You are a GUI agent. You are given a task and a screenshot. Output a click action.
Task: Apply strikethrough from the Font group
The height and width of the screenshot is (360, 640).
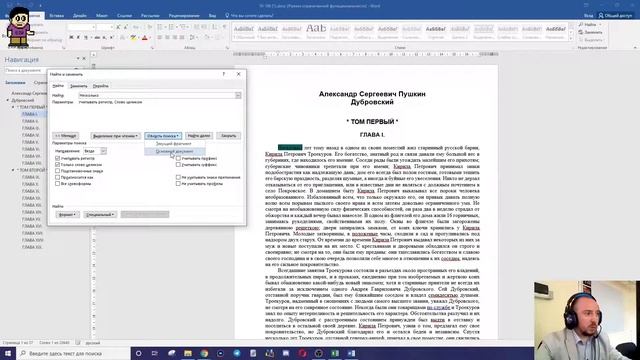point(97,38)
